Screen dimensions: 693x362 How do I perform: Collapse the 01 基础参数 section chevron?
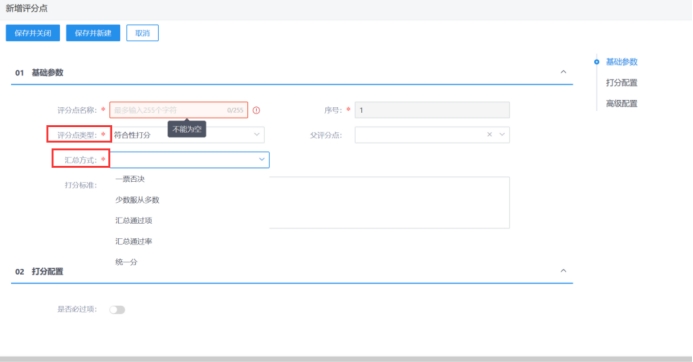click(x=563, y=72)
